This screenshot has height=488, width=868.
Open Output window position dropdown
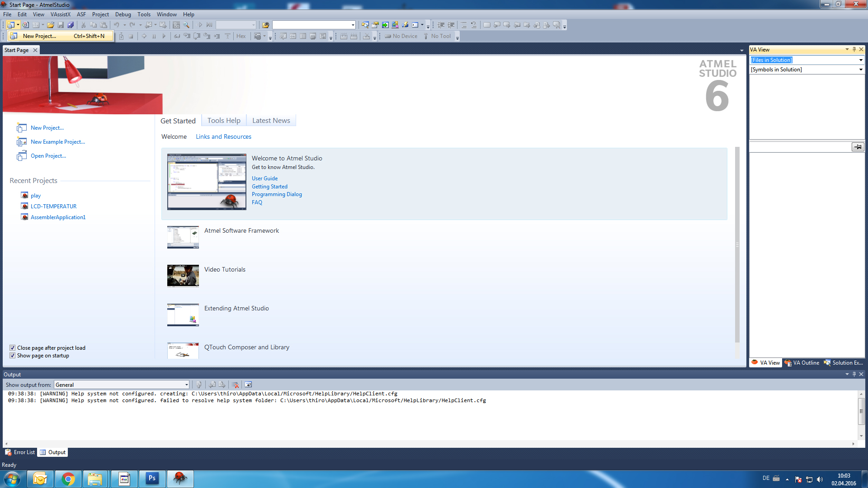point(847,374)
